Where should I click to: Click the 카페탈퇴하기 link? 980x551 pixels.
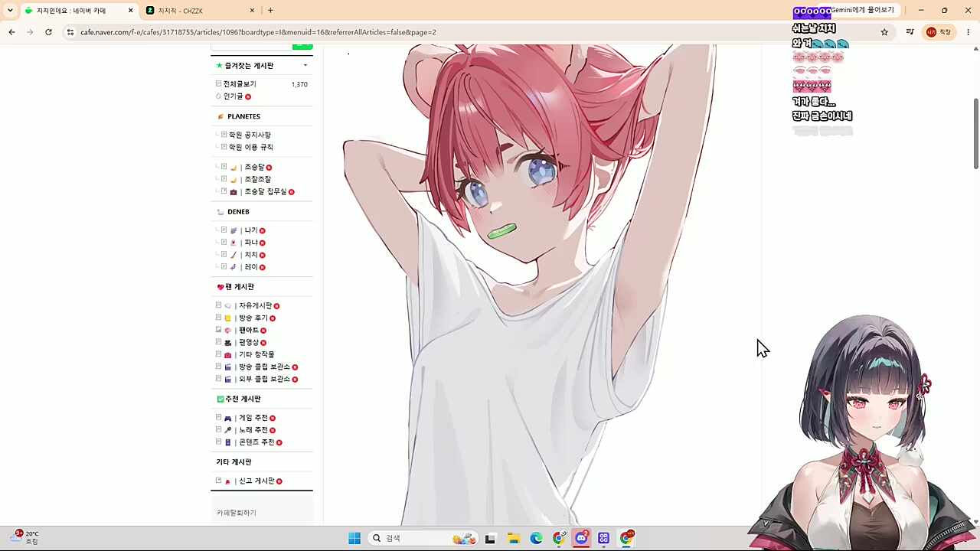(237, 513)
